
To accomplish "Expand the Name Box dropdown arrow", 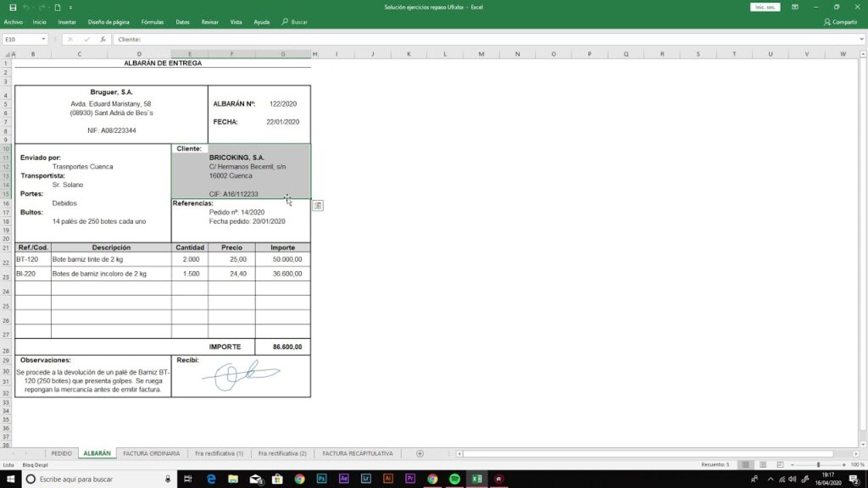I will 43,39.
